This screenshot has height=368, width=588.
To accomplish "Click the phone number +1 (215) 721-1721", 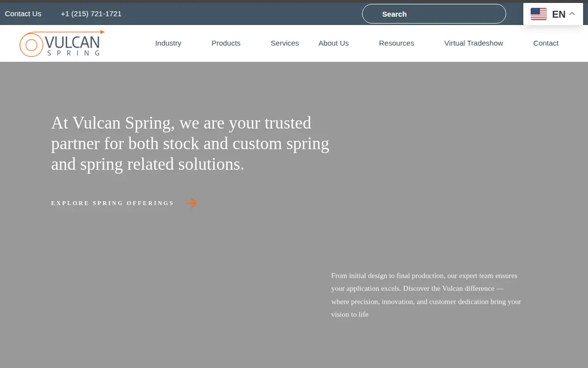I will pos(91,14).
